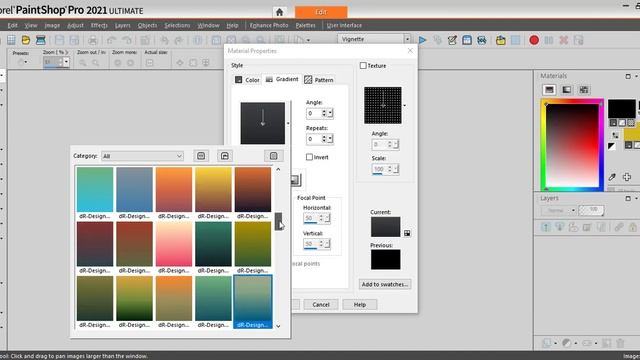Open the Enhance Photo menu
The height and width of the screenshot is (360, 640).
click(269, 25)
